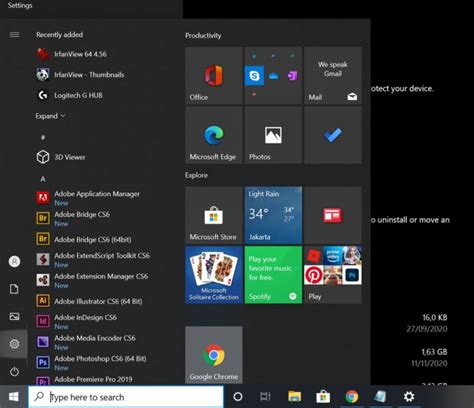Click the Explore group header
474x408 pixels.
tap(196, 175)
